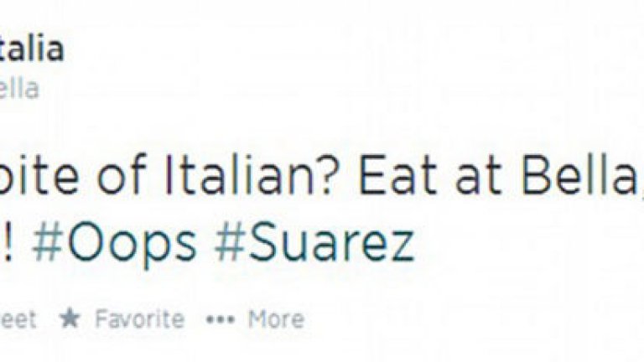
Task: Click the hash symbol of #Oops
Action: (x=48, y=245)
